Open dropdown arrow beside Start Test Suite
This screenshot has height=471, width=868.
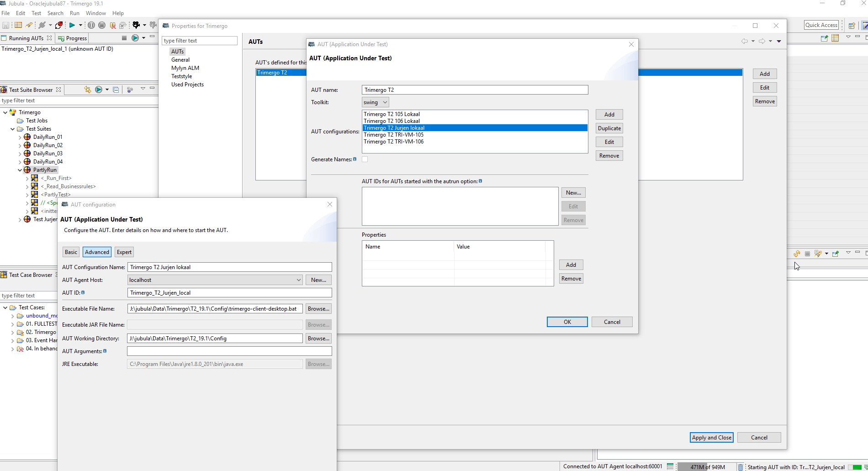(x=80, y=25)
